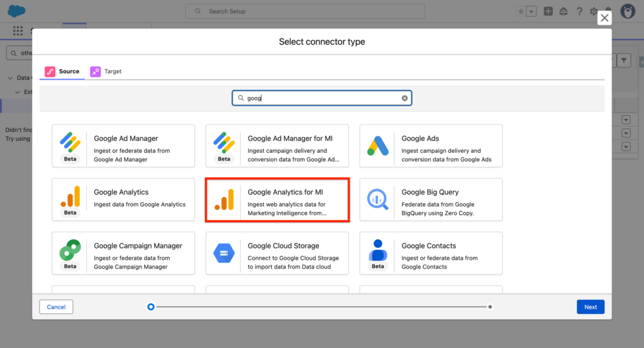
Task: Switch to the Target tab
Action: [x=106, y=72]
